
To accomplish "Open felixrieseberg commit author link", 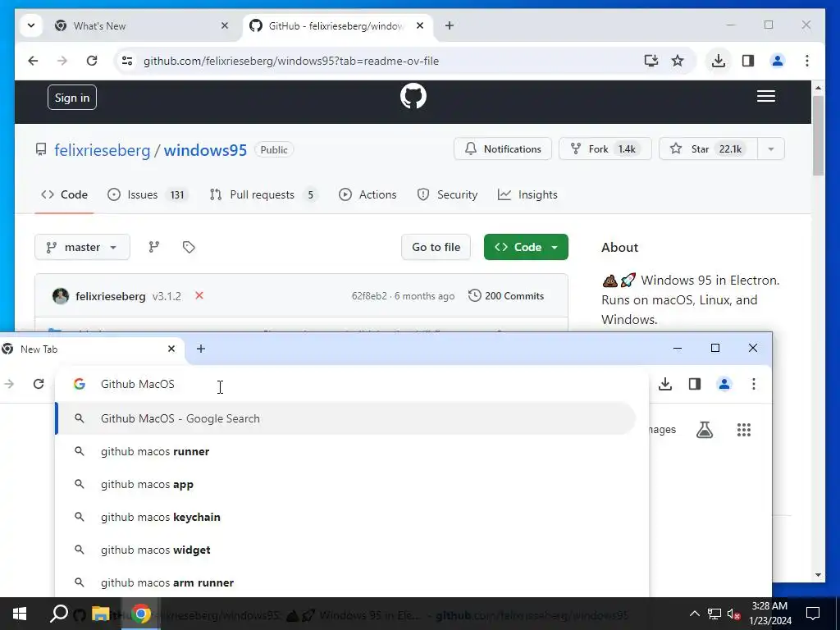I will [x=111, y=296].
